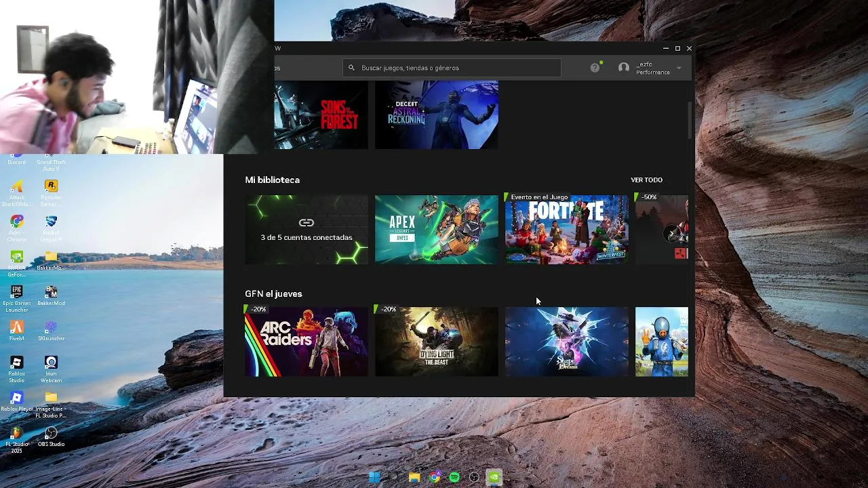Open Spotify from the taskbar
This screenshot has width=868, height=488.
454,477
